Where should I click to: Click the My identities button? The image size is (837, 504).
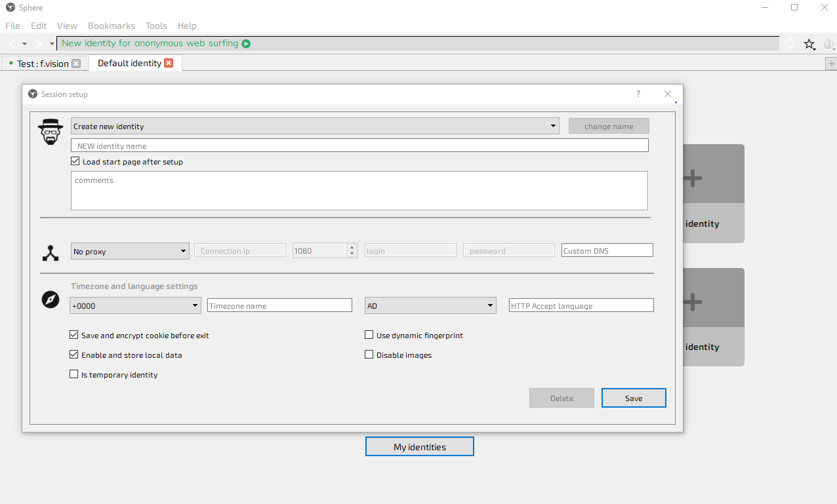(x=420, y=446)
